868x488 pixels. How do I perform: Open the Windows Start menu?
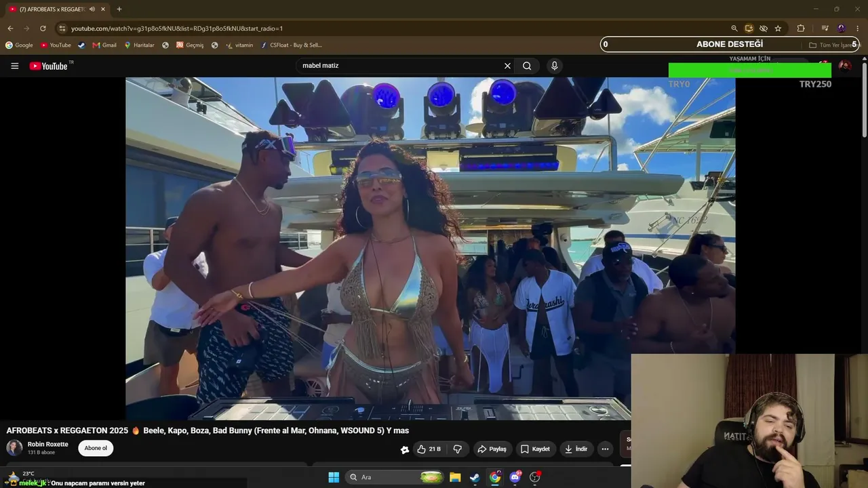click(334, 477)
